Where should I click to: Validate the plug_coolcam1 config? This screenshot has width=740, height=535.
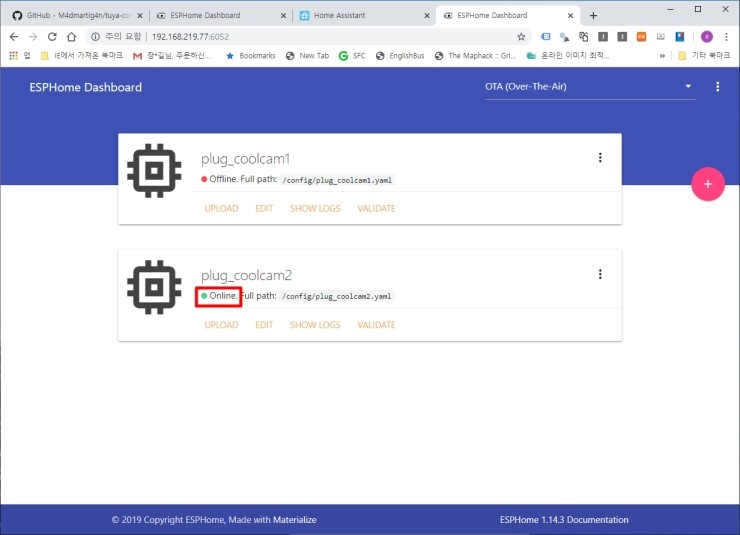coord(376,209)
